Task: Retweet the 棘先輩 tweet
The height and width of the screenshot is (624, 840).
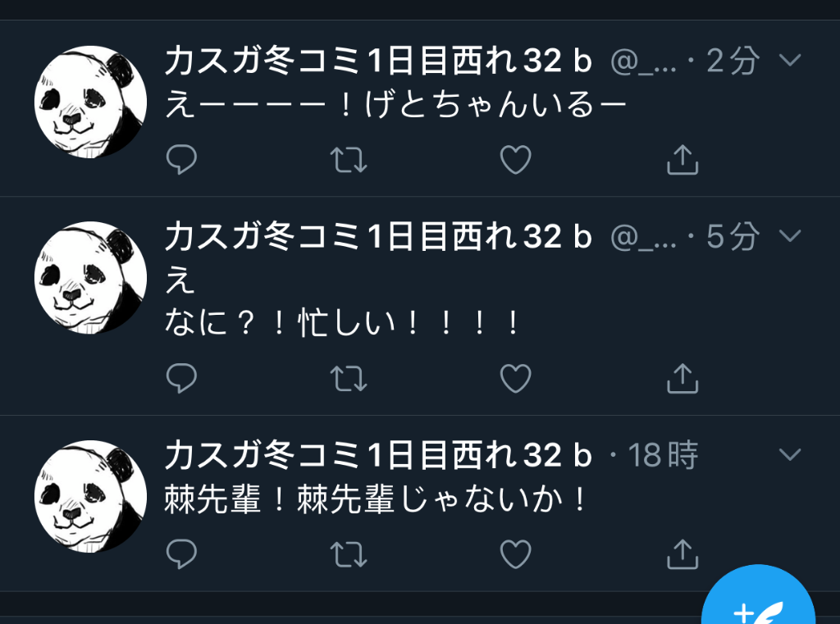Action: point(349,553)
